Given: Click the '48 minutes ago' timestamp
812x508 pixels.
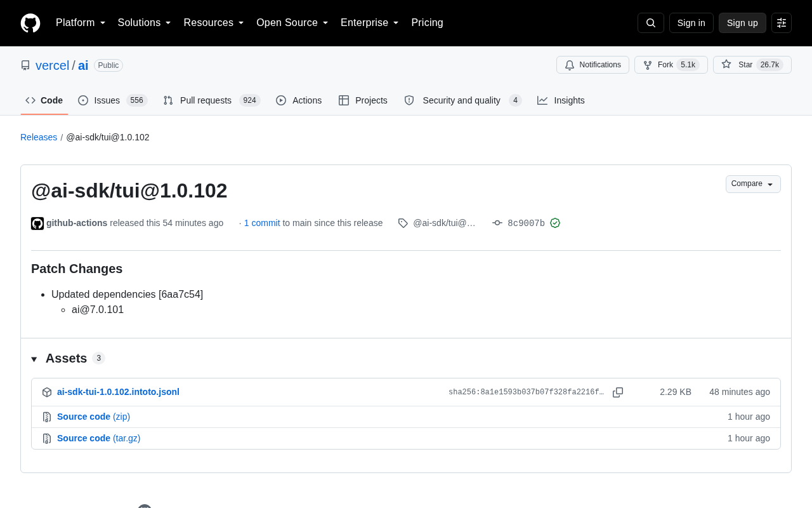Looking at the screenshot, I should click(x=740, y=392).
